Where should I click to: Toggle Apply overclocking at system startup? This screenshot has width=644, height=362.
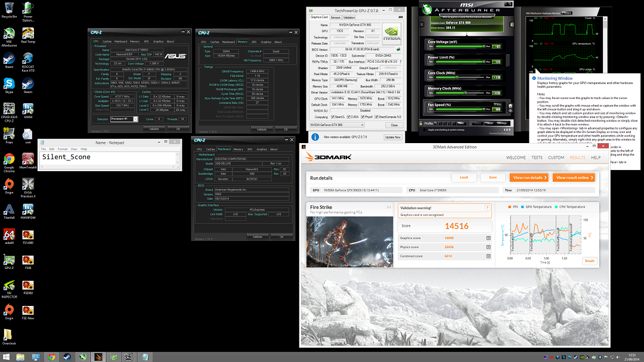423,129
